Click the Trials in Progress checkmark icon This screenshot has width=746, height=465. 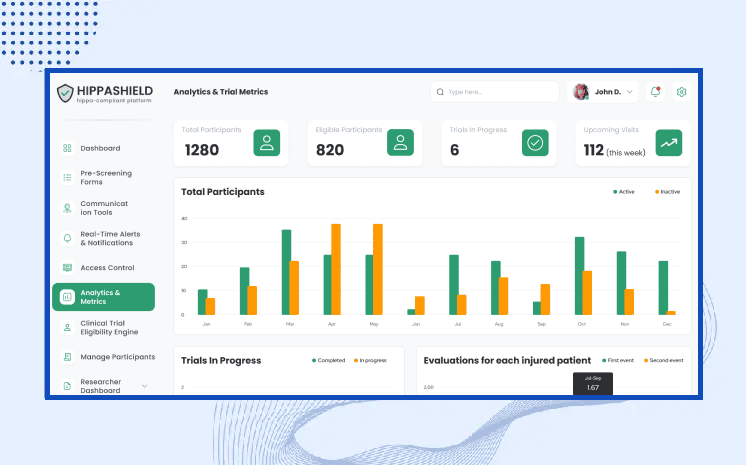[535, 143]
